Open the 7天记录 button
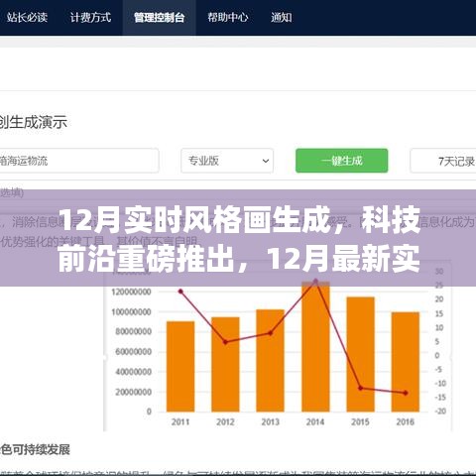The height and width of the screenshot is (476, 476). pos(443,161)
